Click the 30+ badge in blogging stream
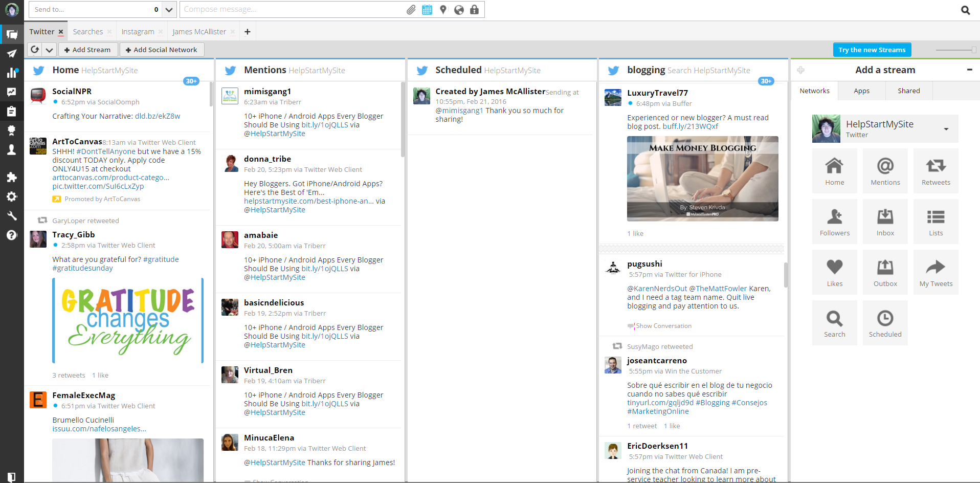 pyautogui.click(x=766, y=81)
